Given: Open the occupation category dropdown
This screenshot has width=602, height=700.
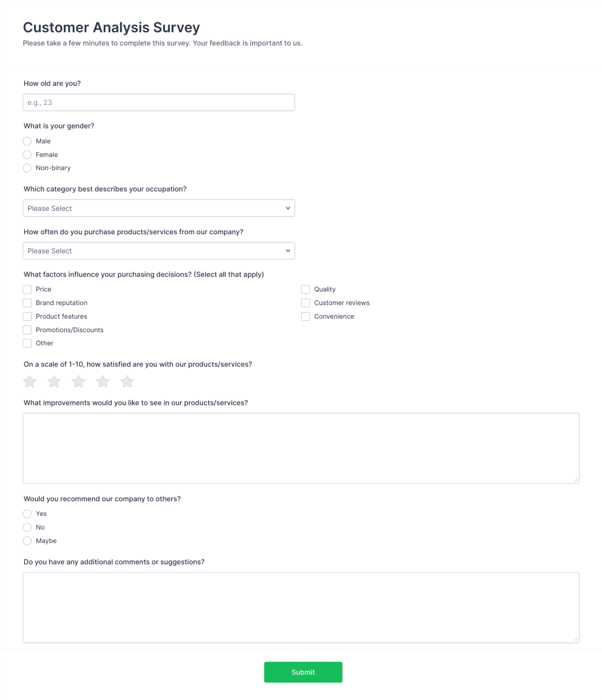Looking at the screenshot, I should 159,208.
